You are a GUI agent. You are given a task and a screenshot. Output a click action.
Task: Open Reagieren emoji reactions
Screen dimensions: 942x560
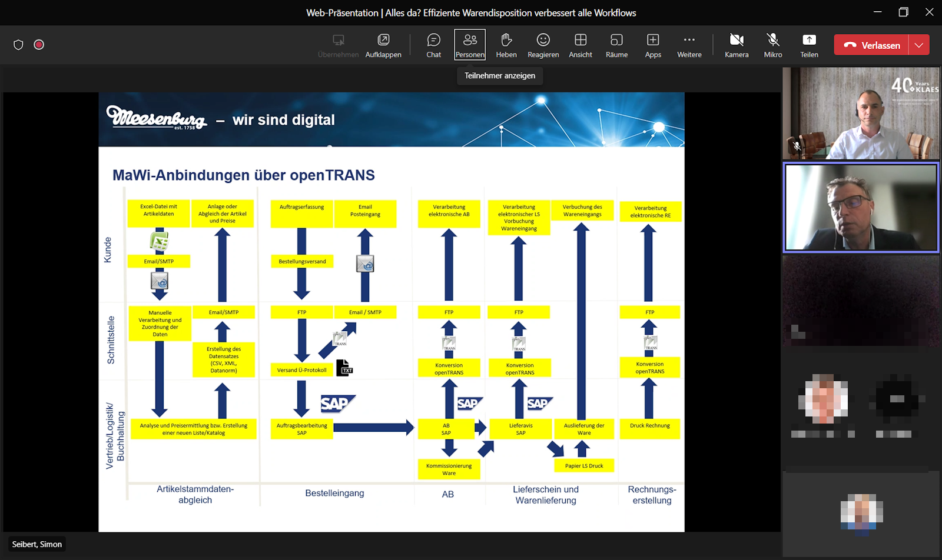pyautogui.click(x=543, y=45)
